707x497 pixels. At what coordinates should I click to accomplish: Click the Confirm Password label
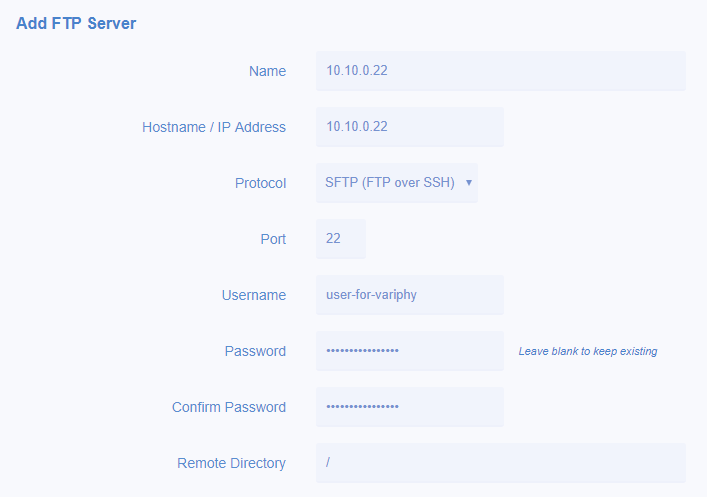tap(229, 407)
